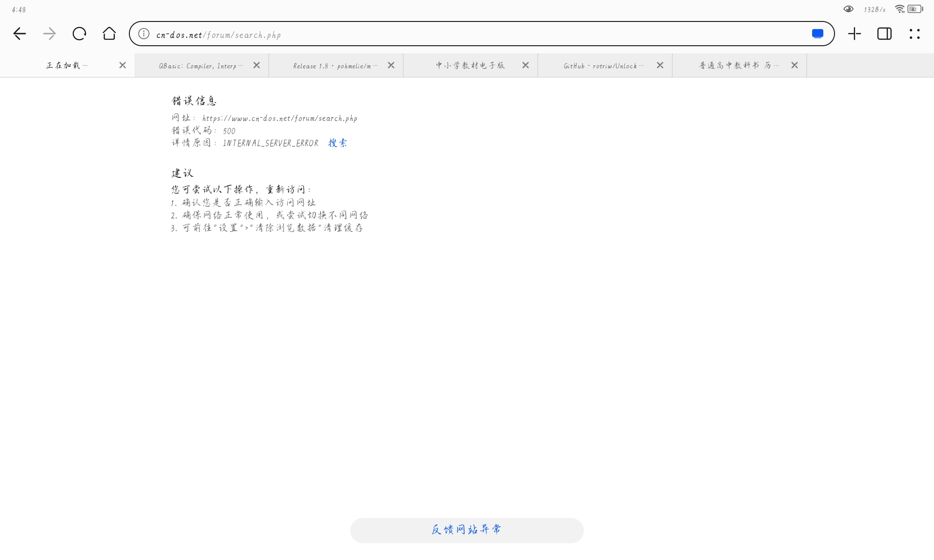This screenshot has height=560, width=934.
Task: Click the blue icon in the address bar
Action: tap(817, 34)
